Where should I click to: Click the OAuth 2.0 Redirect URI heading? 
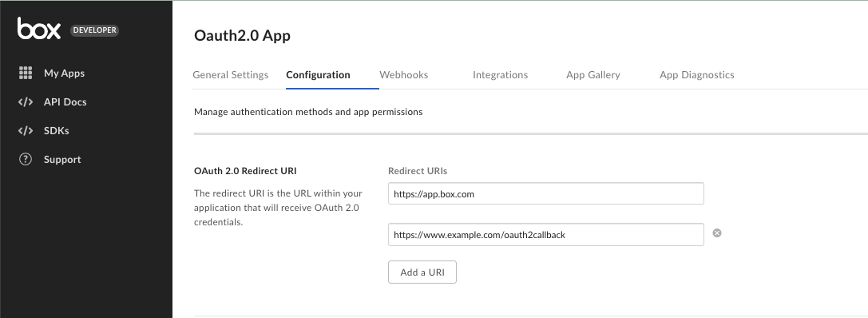point(245,171)
